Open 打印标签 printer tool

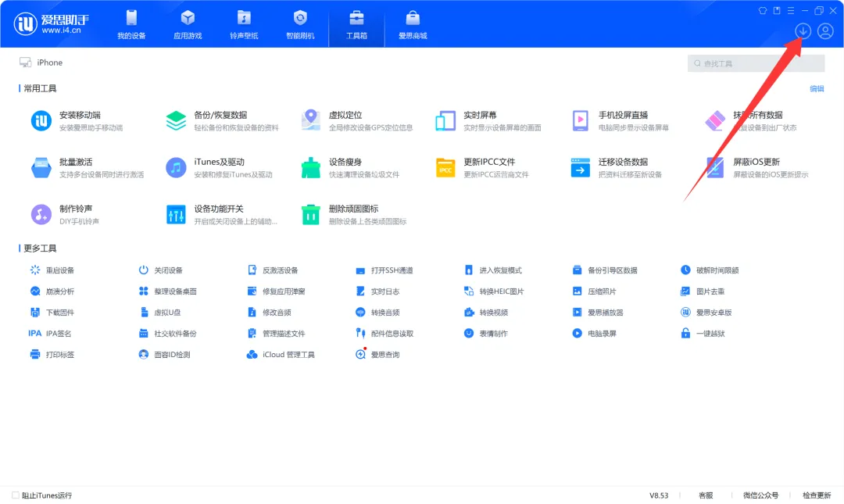[x=52, y=354]
